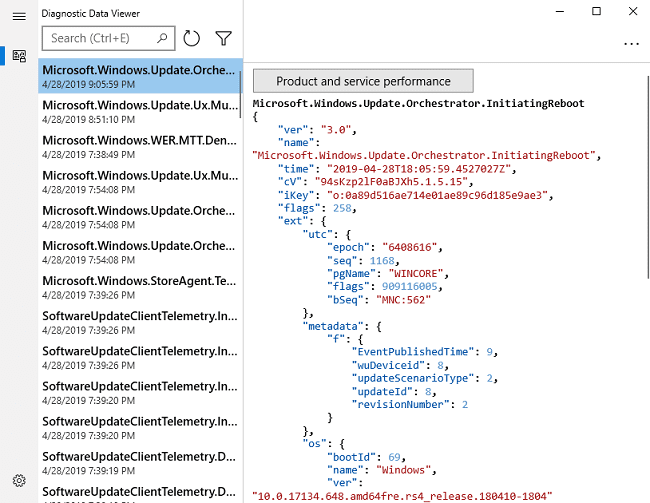Maximize the Diagnostic Data Viewer window
650x503 pixels.
coord(596,11)
